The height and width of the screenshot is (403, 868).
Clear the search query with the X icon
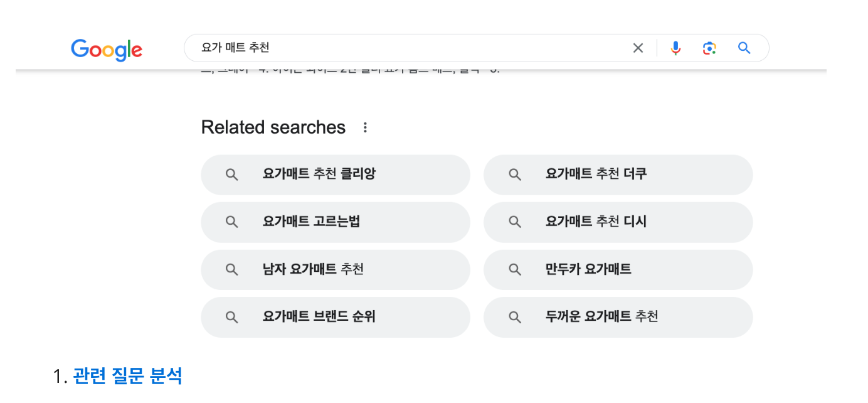pos(638,48)
